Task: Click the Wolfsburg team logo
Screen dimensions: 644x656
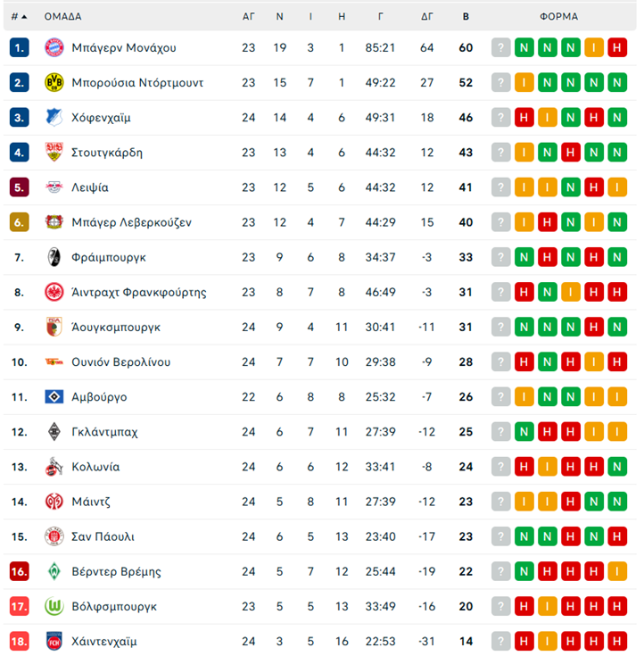Action: [x=54, y=606]
